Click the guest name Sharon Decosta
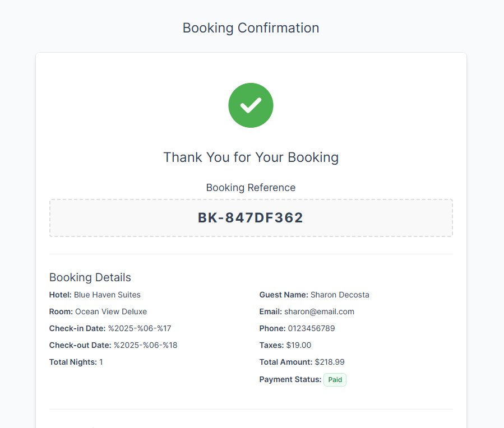This screenshot has height=428, width=504. click(x=340, y=295)
